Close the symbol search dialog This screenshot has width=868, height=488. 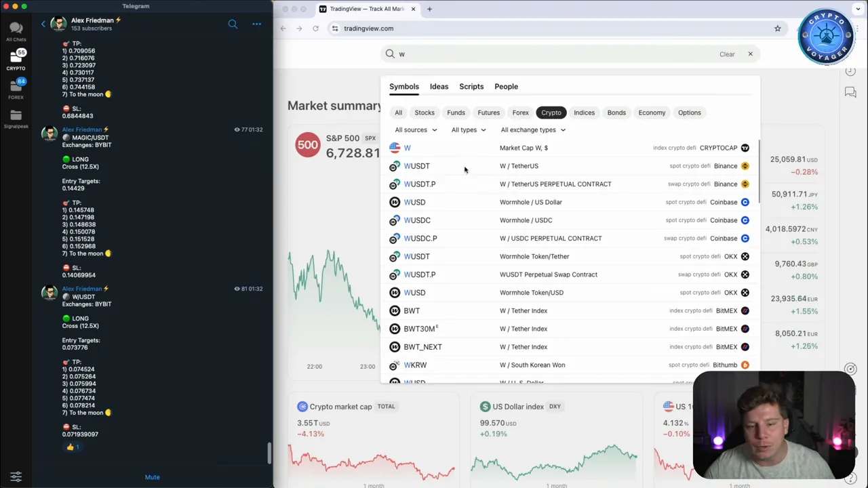coord(750,54)
